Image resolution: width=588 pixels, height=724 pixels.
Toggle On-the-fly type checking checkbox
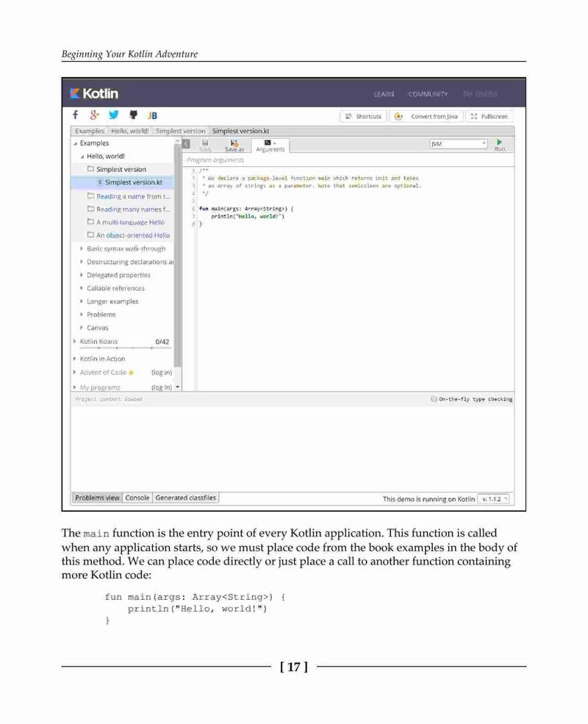(x=434, y=399)
